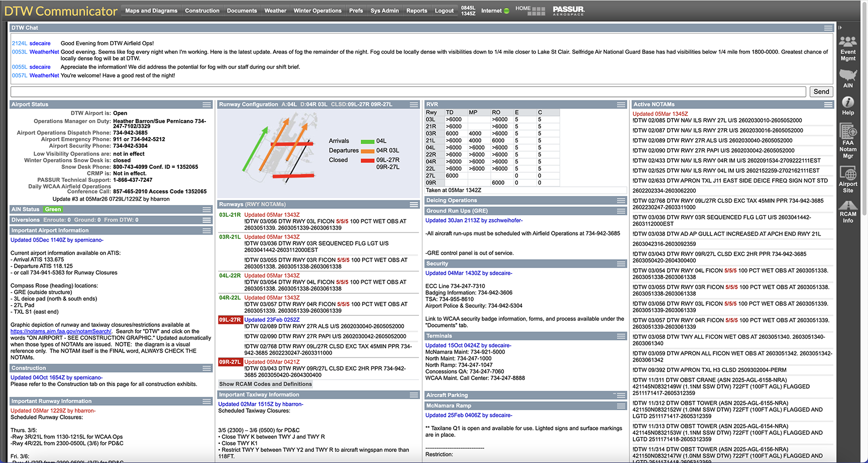Expand the Aircraft Parking panel menu

(x=621, y=395)
